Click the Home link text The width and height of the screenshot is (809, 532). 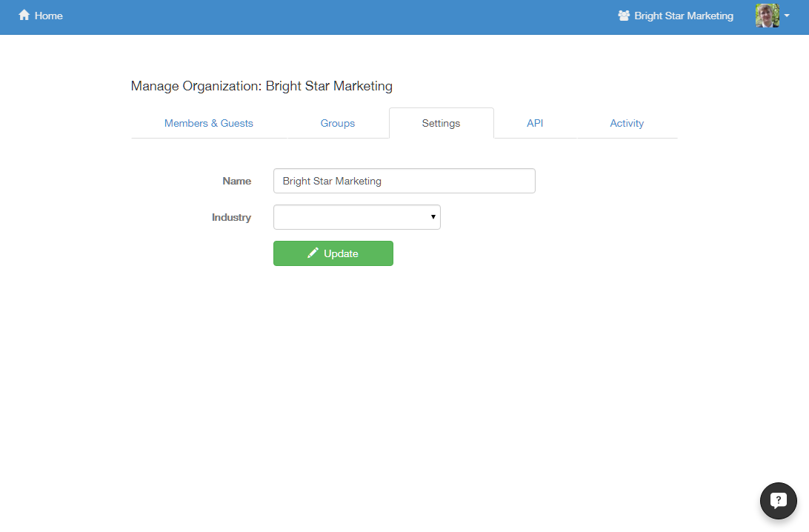point(48,16)
